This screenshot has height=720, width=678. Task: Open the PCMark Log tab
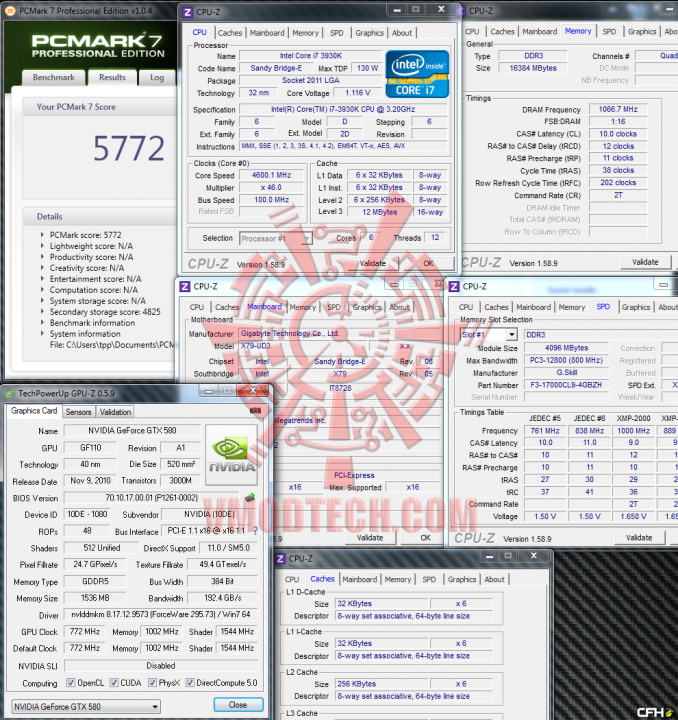pyautogui.click(x=157, y=78)
